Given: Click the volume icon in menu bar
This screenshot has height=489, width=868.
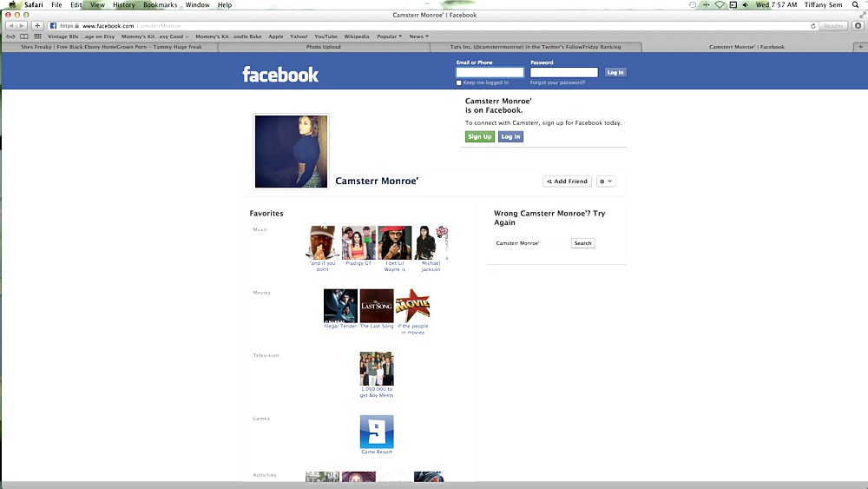Looking at the screenshot, I should point(745,5).
